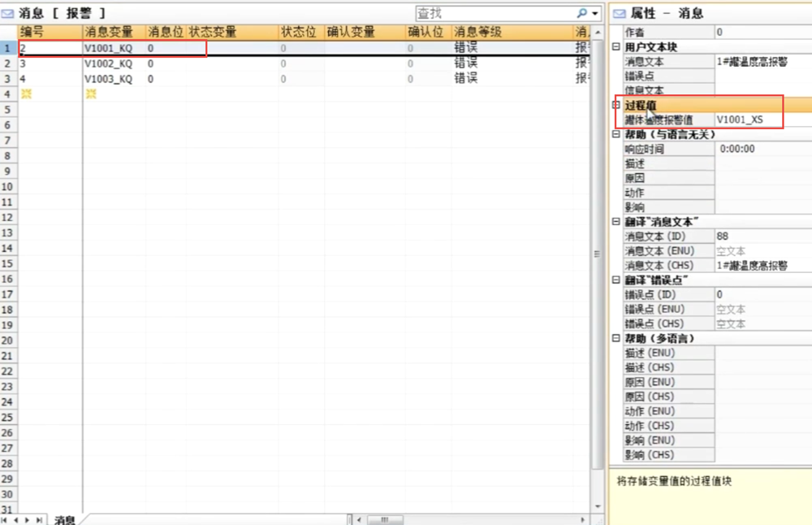The image size is (812, 525).
Task: Click the 消息变量 column header
Action: click(107, 32)
